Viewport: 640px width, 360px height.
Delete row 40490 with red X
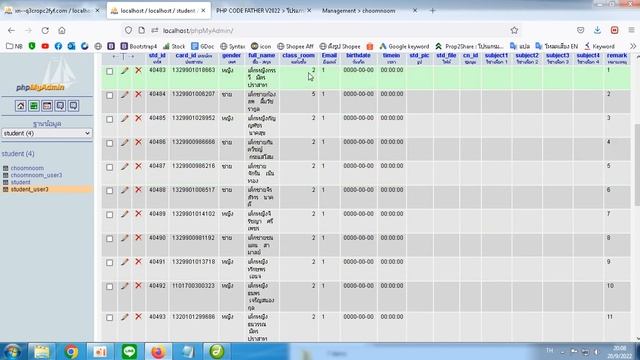tap(138, 238)
